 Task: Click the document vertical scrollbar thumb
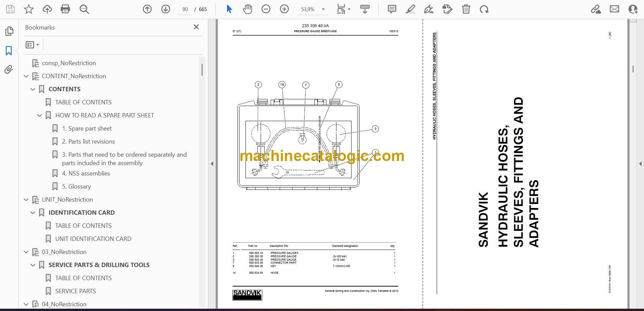tap(633, 69)
